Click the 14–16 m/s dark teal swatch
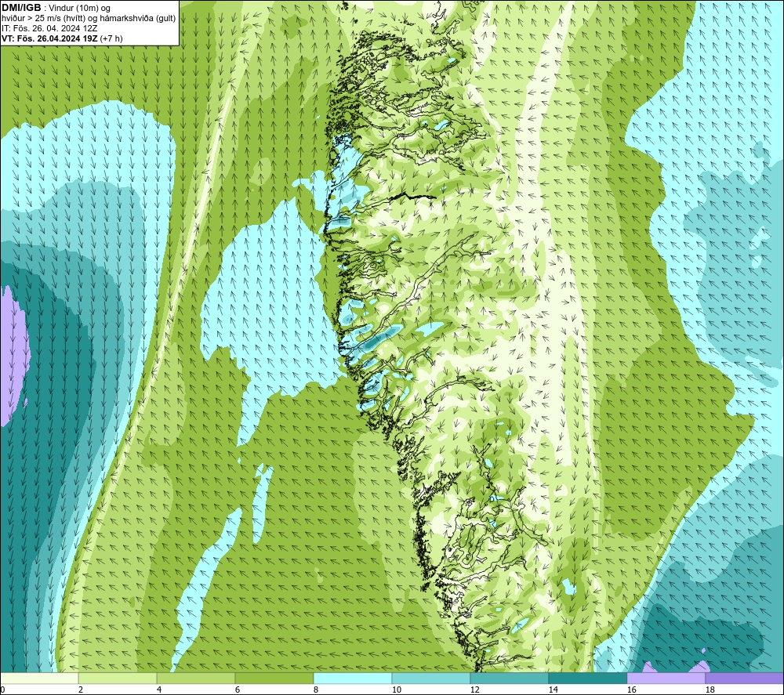 (588, 678)
